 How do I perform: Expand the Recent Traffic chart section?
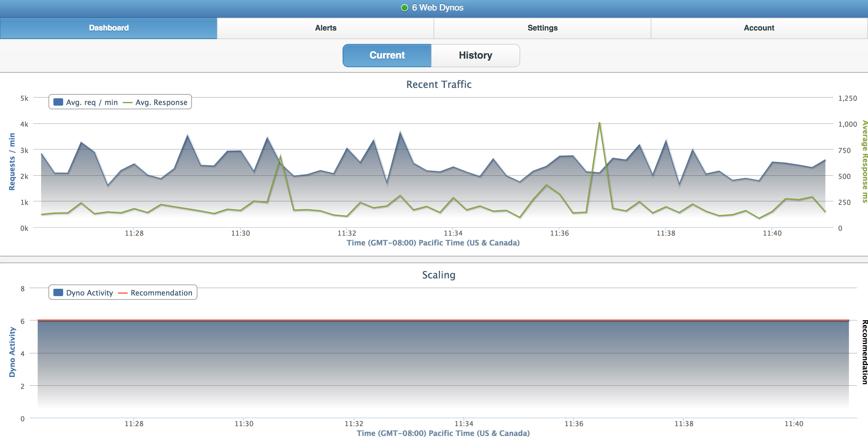click(x=438, y=84)
